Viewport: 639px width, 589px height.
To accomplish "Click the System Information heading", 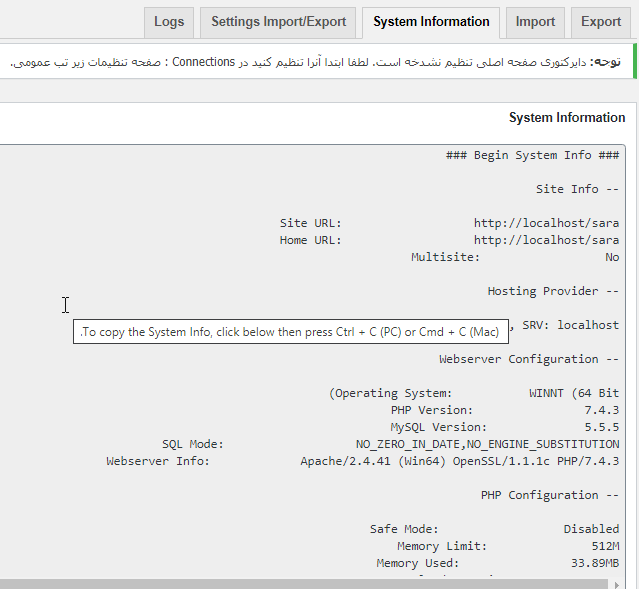I will [x=566, y=117].
